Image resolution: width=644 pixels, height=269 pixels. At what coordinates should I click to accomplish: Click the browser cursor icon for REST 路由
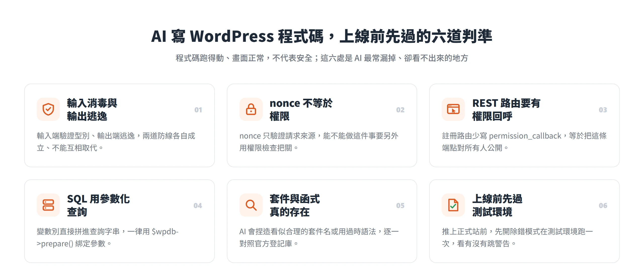(453, 109)
